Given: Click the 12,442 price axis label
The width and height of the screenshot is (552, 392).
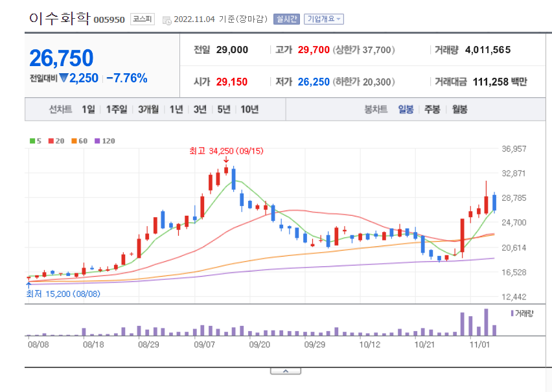Looking at the screenshot, I should [x=514, y=297].
